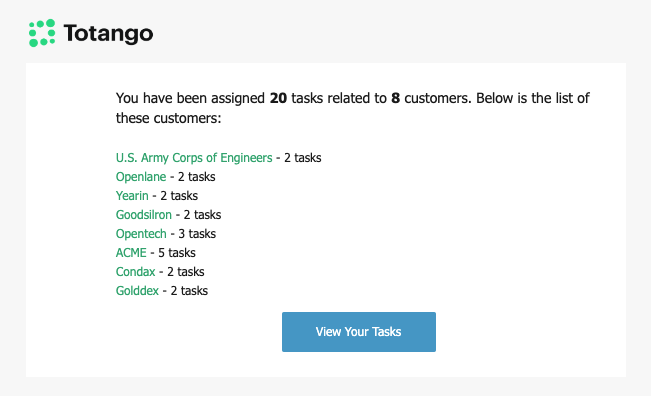Select the Condax customer link
Screen dimensions: 651x396
(135, 272)
